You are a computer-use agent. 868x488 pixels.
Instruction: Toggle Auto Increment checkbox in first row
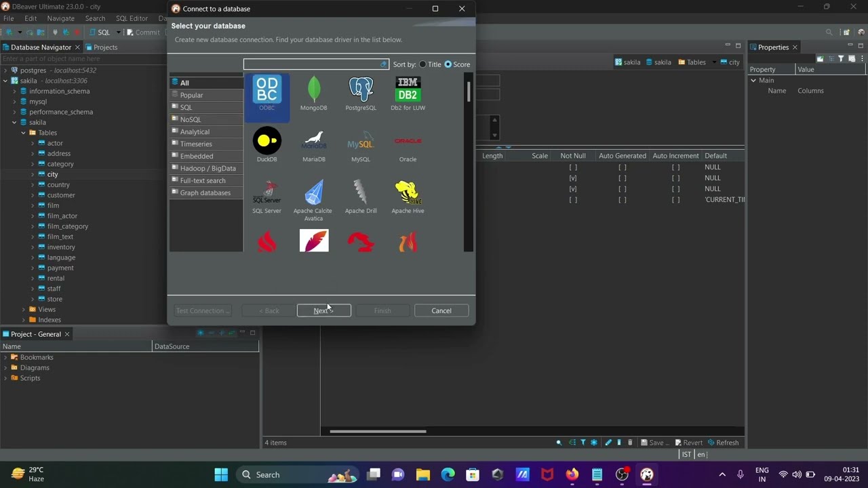pos(675,167)
